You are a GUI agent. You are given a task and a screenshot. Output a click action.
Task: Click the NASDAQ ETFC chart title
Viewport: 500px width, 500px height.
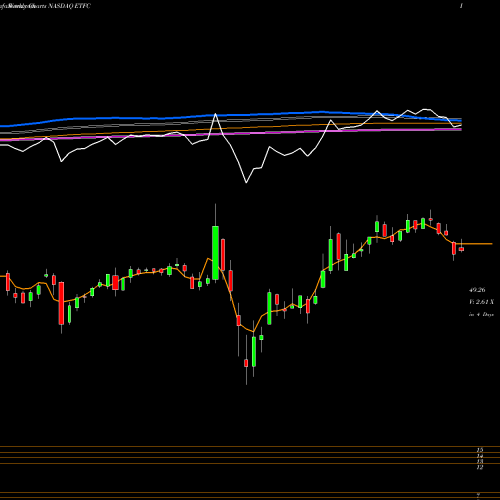point(69,6)
